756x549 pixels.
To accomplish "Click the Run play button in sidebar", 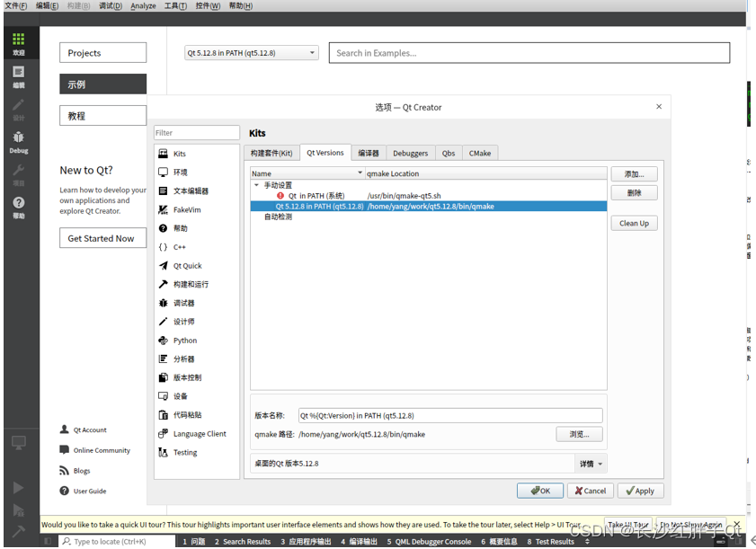I will click(18, 488).
